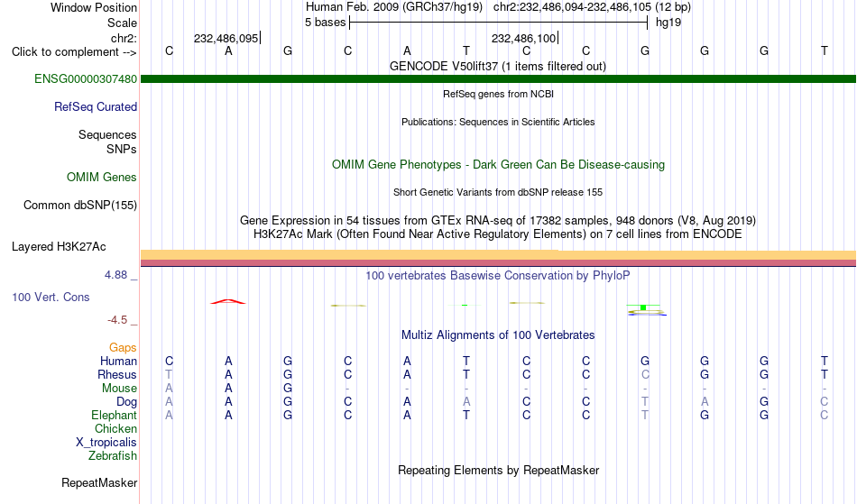Click the Sequences track label

pos(107,135)
